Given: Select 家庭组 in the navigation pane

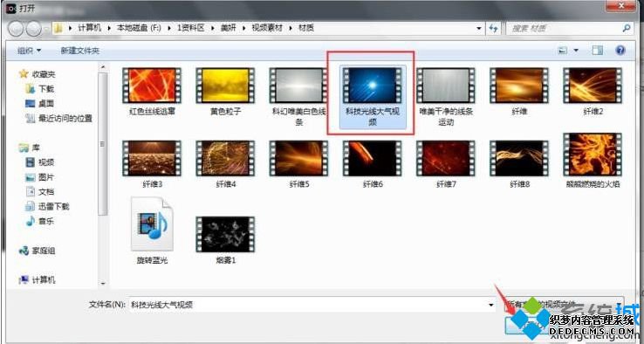Looking at the screenshot, I should point(37,251).
